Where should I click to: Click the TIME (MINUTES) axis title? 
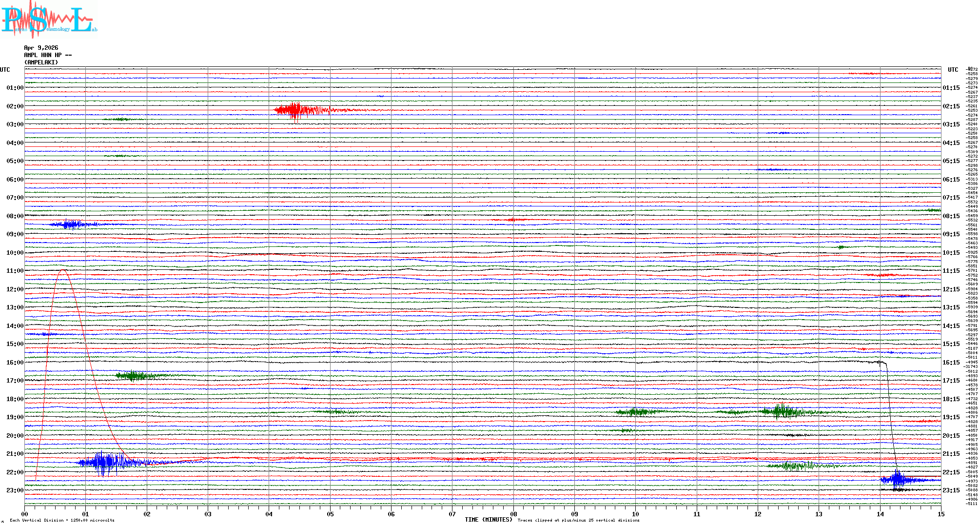[x=488, y=520]
